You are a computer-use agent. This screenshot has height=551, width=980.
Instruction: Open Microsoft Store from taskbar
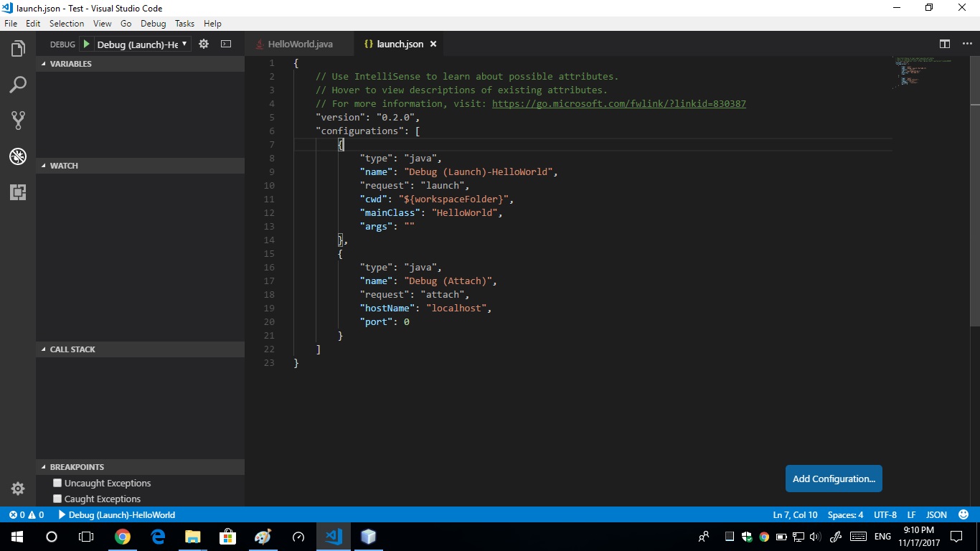(x=228, y=537)
